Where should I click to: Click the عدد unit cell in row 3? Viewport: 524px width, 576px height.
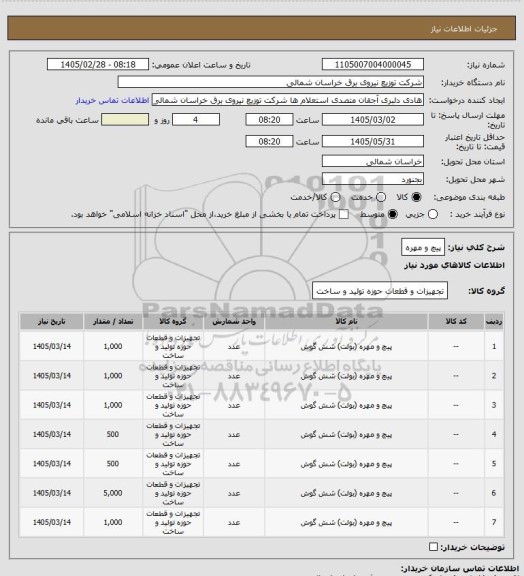point(234,405)
